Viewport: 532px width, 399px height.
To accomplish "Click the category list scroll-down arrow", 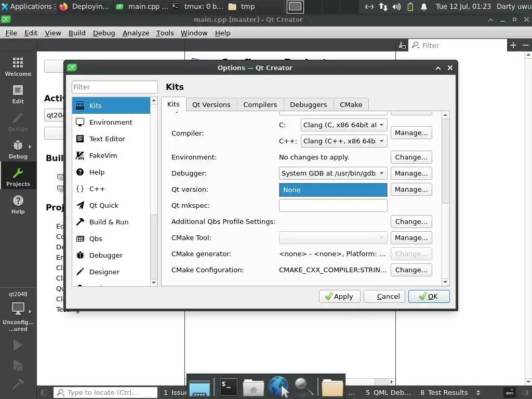I will tap(154, 282).
